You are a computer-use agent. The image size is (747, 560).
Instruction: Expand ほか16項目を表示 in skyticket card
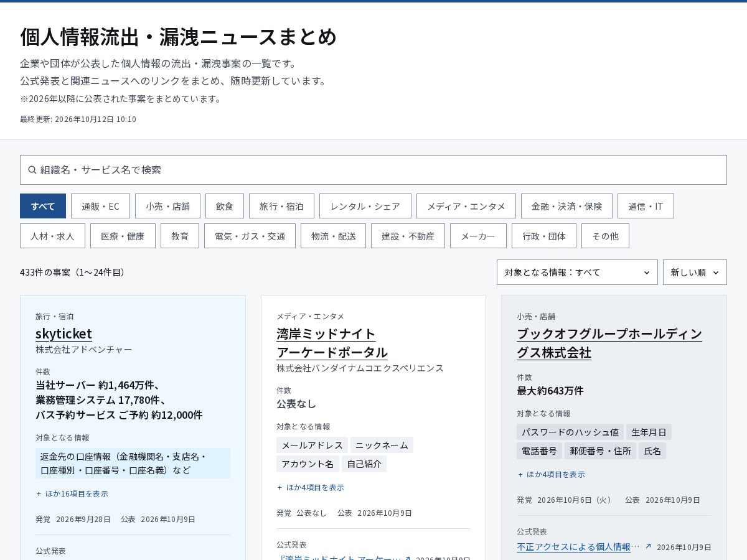tap(72, 493)
